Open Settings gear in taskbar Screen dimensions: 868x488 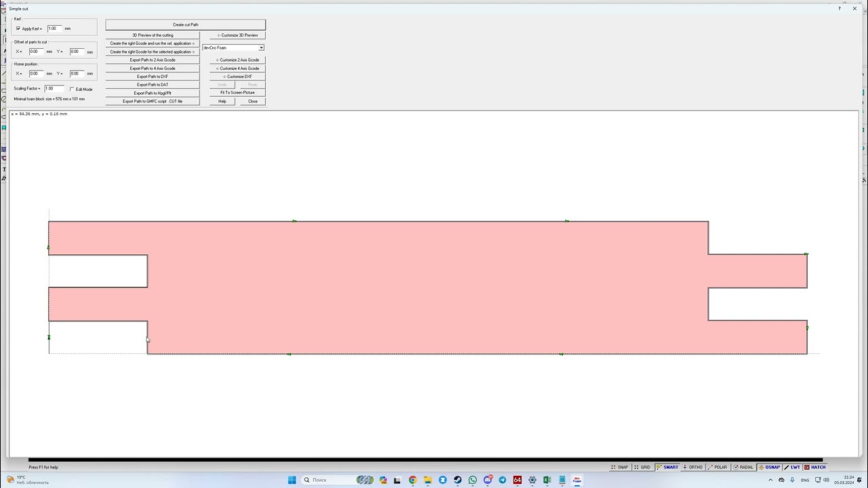532,480
